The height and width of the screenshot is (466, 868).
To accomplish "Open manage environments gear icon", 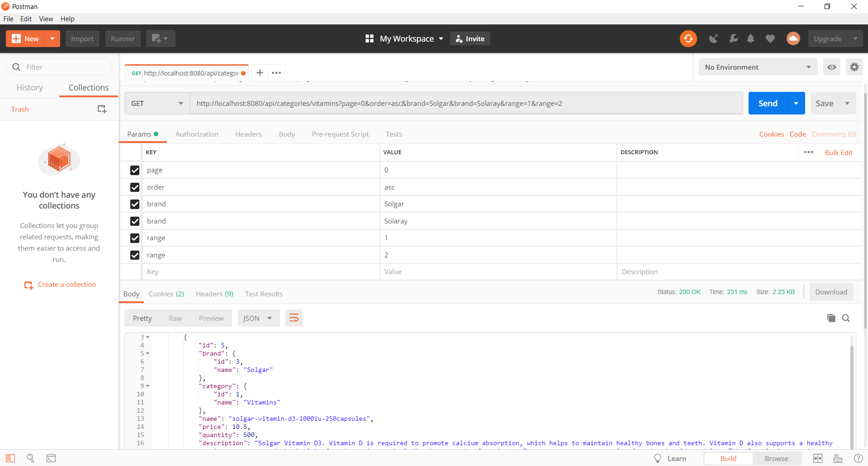I will (854, 67).
